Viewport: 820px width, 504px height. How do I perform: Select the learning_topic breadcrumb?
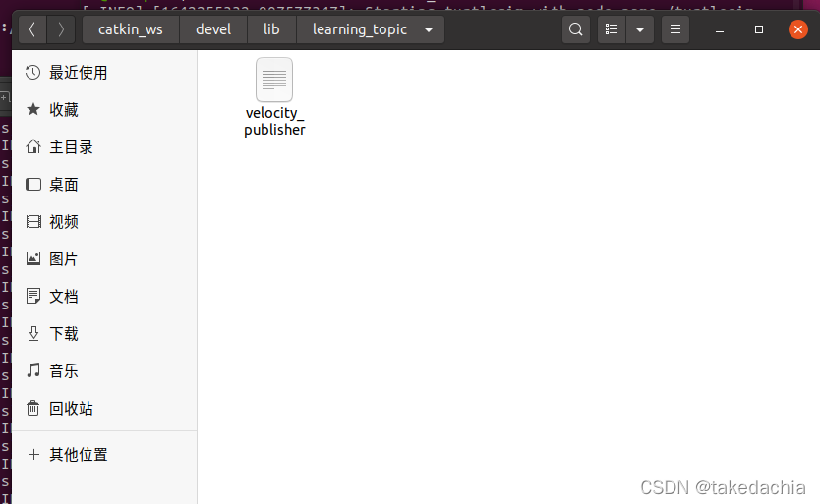click(360, 29)
